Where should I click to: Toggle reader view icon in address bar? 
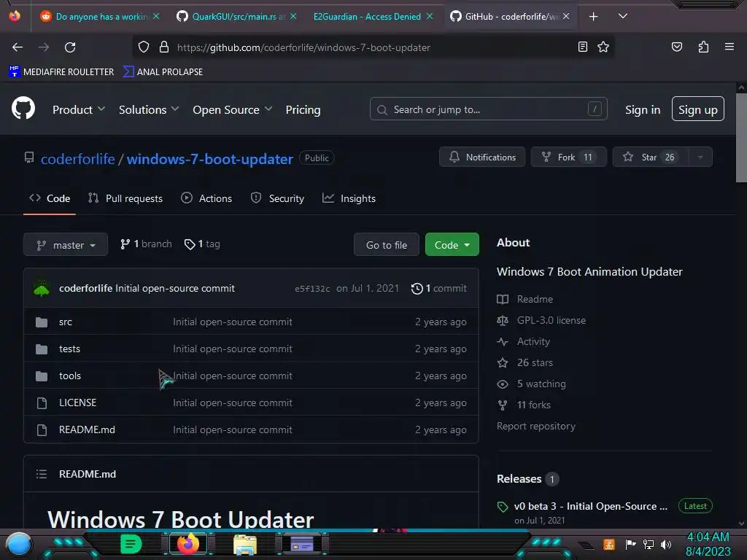(582, 47)
